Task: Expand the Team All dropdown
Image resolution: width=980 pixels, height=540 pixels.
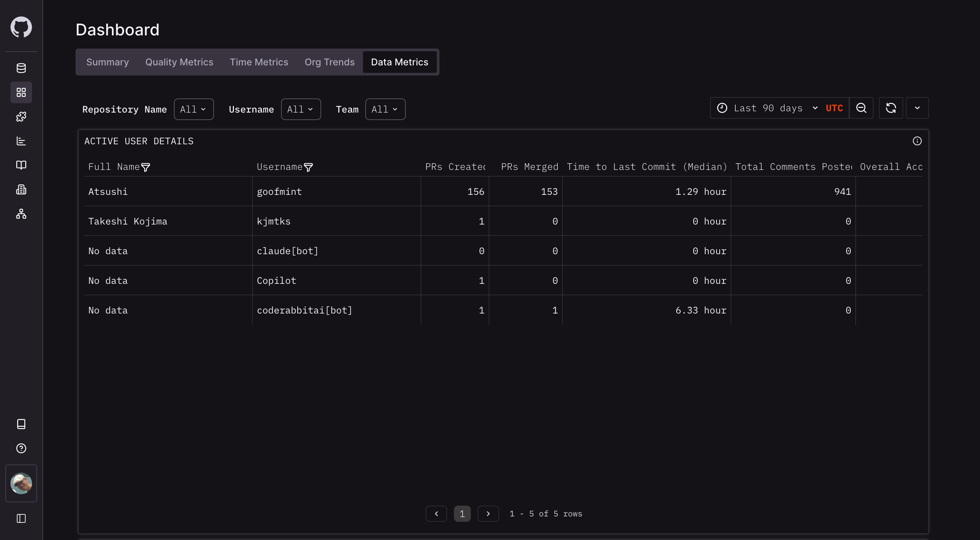Action: click(x=385, y=109)
